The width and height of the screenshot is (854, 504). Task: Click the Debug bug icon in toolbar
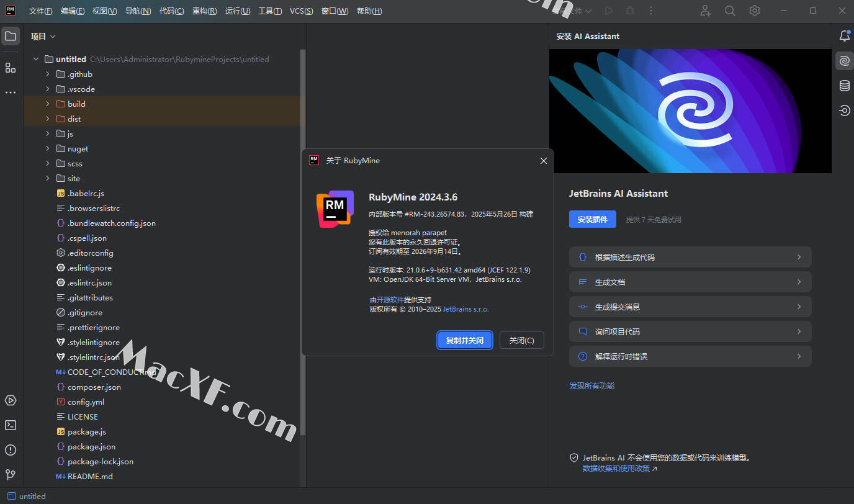click(630, 11)
